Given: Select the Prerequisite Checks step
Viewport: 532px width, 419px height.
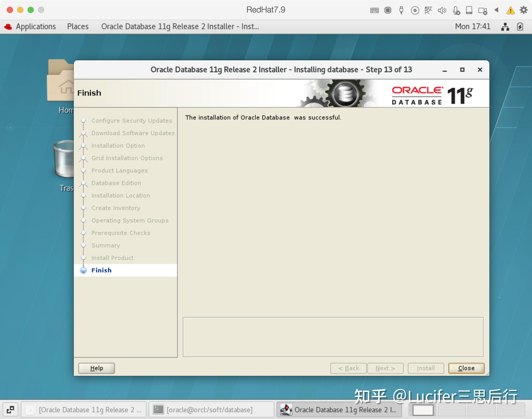Looking at the screenshot, I should [x=121, y=233].
